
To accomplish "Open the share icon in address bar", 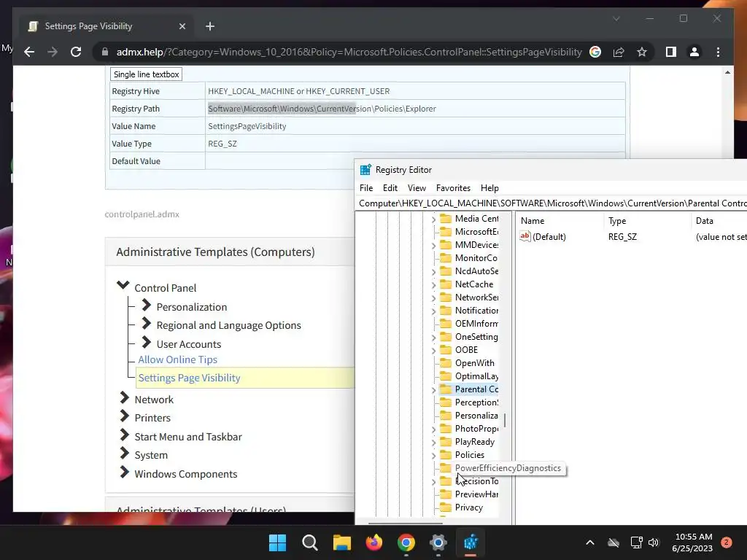I will [619, 52].
